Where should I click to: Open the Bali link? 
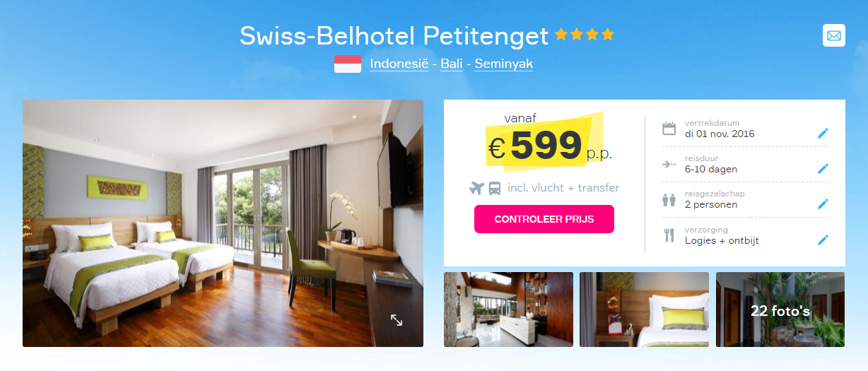click(452, 64)
